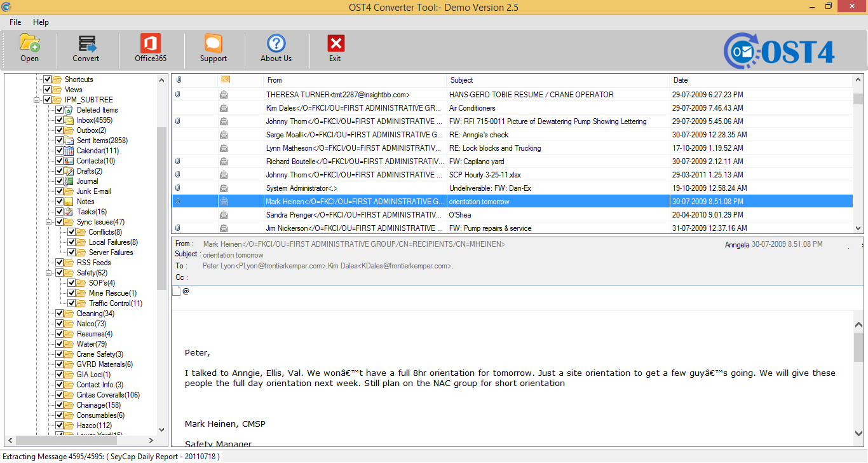Sort emails by the Subject column header
The height and width of the screenshot is (463, 868).
click(461, 80)
